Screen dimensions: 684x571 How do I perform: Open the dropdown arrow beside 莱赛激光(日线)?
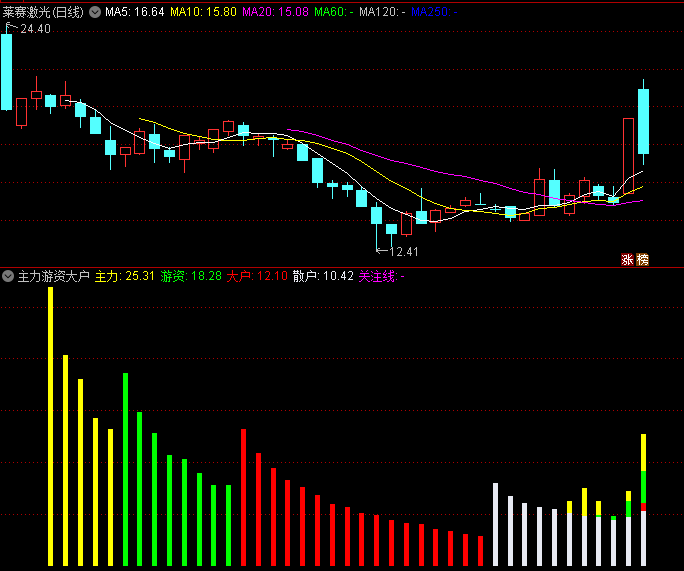(x=95, y=12)
